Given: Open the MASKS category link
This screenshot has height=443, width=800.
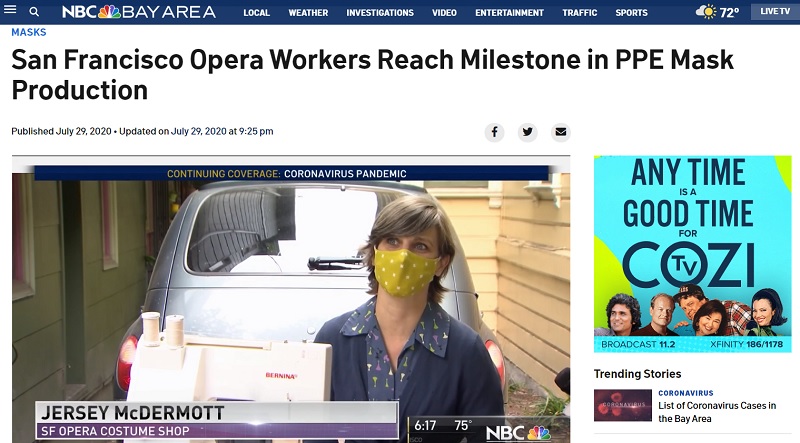Looking at the screenshot, I should (x=29, y=32).
